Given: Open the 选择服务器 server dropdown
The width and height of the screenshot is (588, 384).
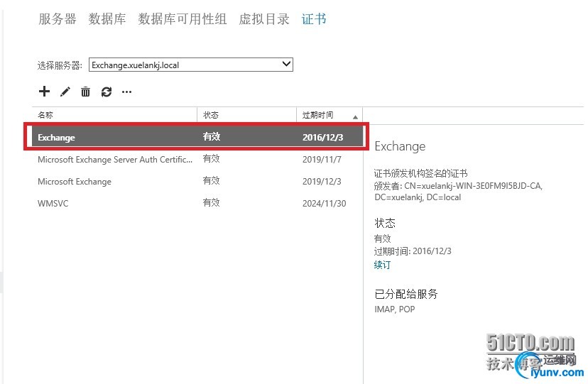Looking at the screenshot, I should click(191, 65).
